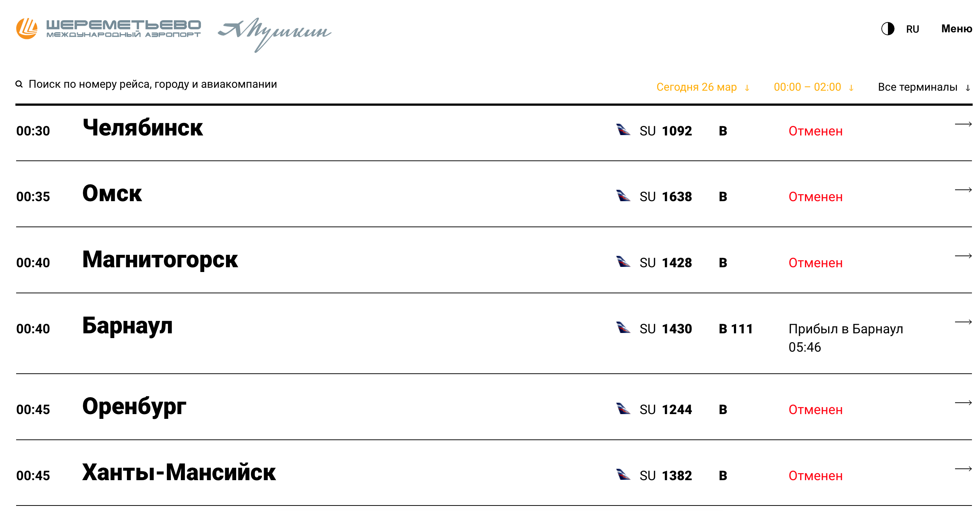This screenshot has width=980, height=511.
Task: Open the Все терминалы terminal filter
Action: 923,87
